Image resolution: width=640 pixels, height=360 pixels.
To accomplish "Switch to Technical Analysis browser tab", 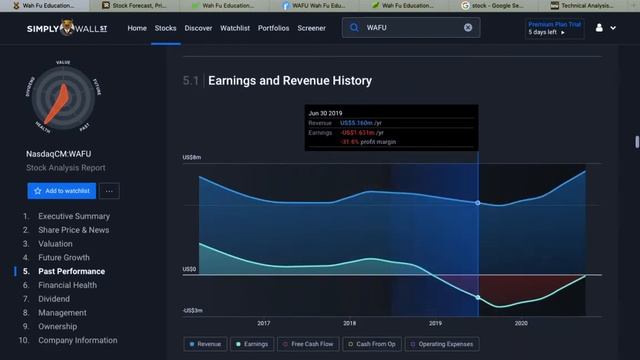I will click(582, 5).
